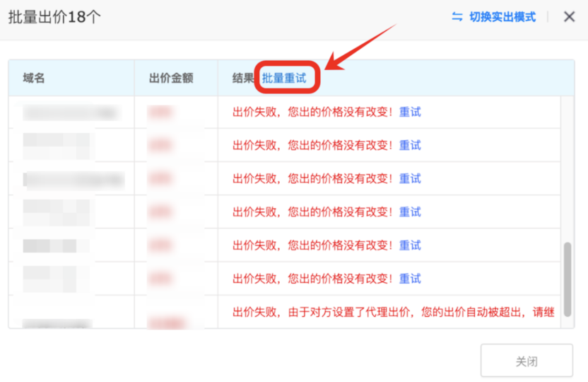Click 重试 in the first result row
This screenshot has width=588, height=382.
click(x=410, y=112)
